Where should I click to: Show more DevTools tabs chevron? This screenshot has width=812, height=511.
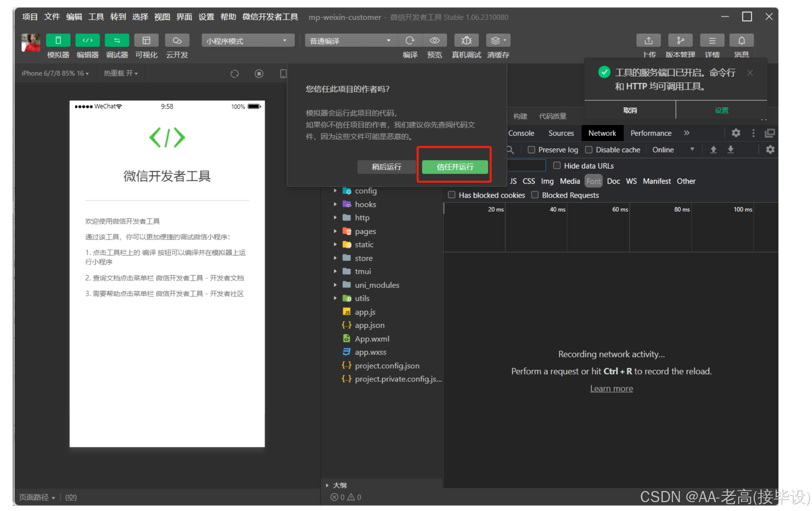pos(687,133)
